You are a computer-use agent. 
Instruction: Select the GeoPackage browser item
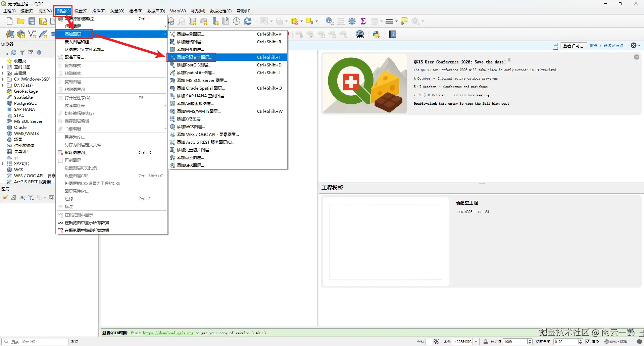coord(26,91)
